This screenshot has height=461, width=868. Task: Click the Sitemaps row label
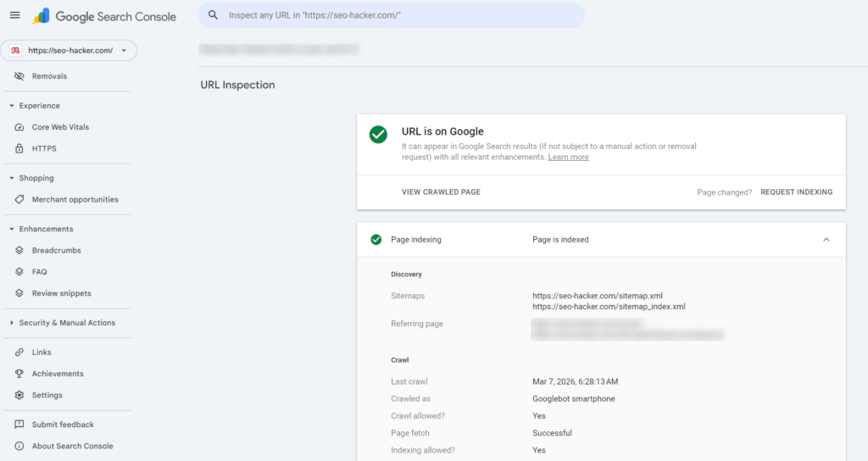(x=408, y=296)
